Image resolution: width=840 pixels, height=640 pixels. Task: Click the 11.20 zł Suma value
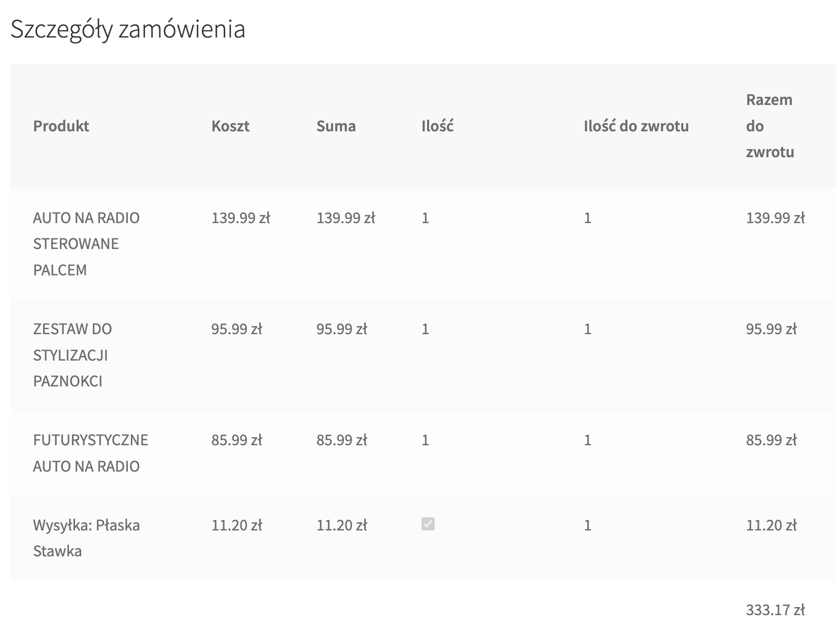(342, 525)
